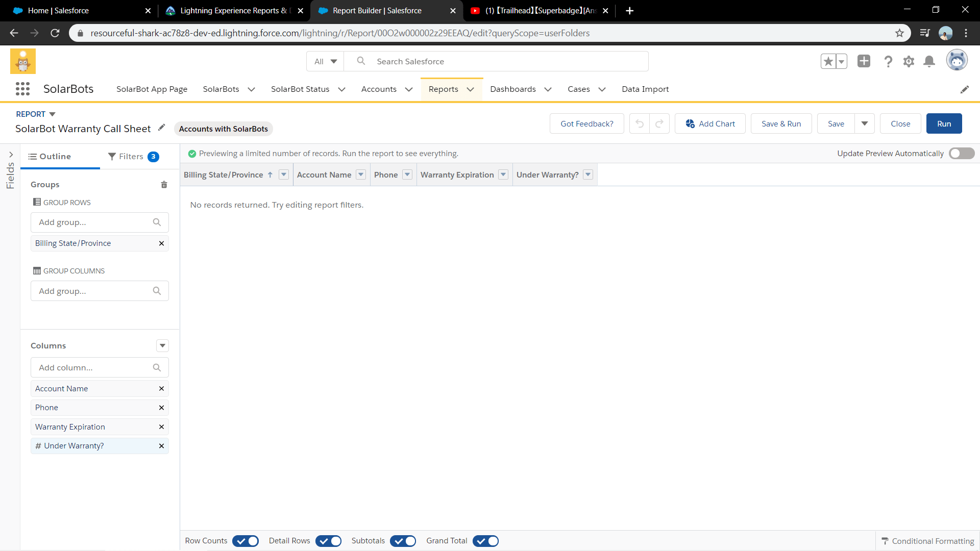The image size is (980, 551).
Task: Open the notifications bell
Action: click(x=929, y=62)
